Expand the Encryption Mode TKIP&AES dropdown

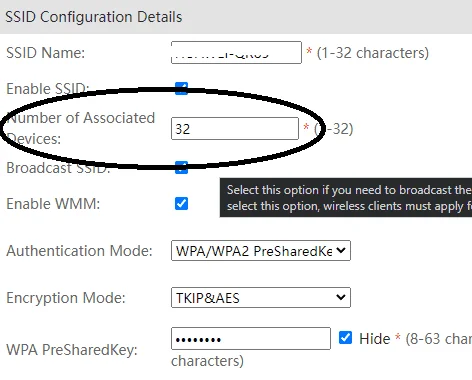[261, 297]
